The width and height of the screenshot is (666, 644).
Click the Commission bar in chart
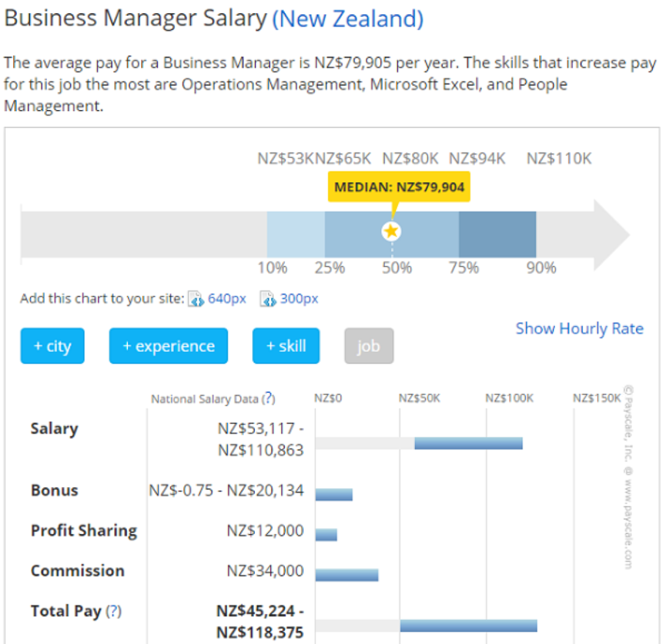pos(347,575)
